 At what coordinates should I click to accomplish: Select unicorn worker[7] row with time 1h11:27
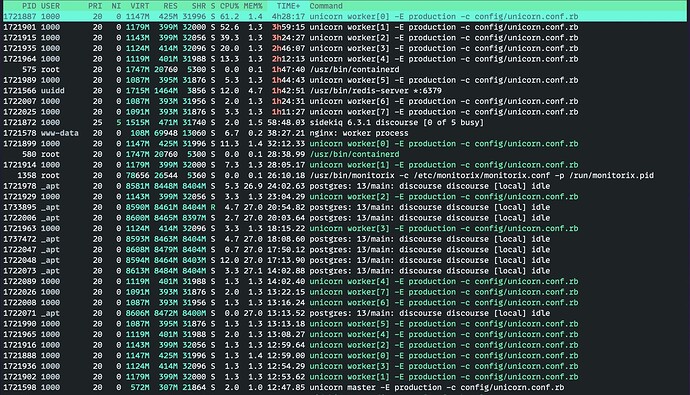[345, 112]
